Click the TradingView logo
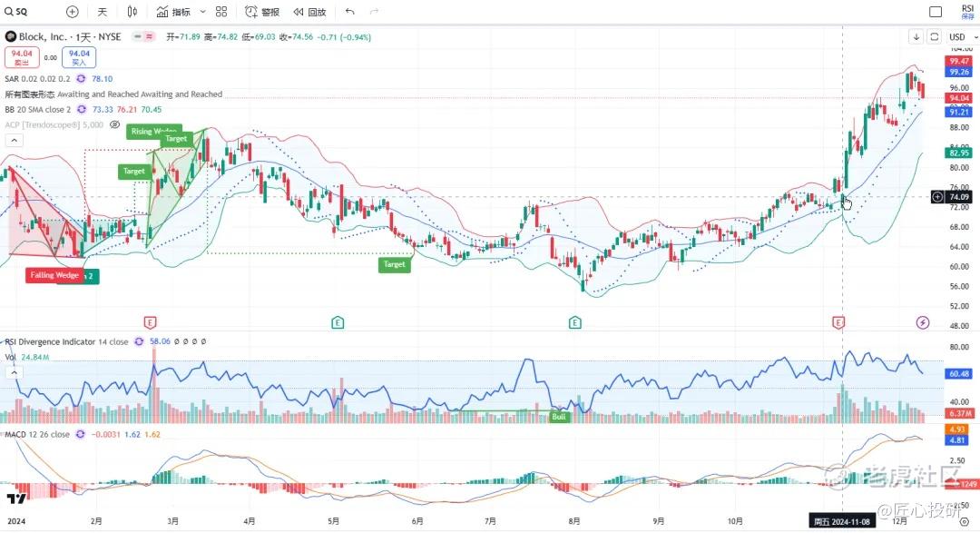 [17, 498]
